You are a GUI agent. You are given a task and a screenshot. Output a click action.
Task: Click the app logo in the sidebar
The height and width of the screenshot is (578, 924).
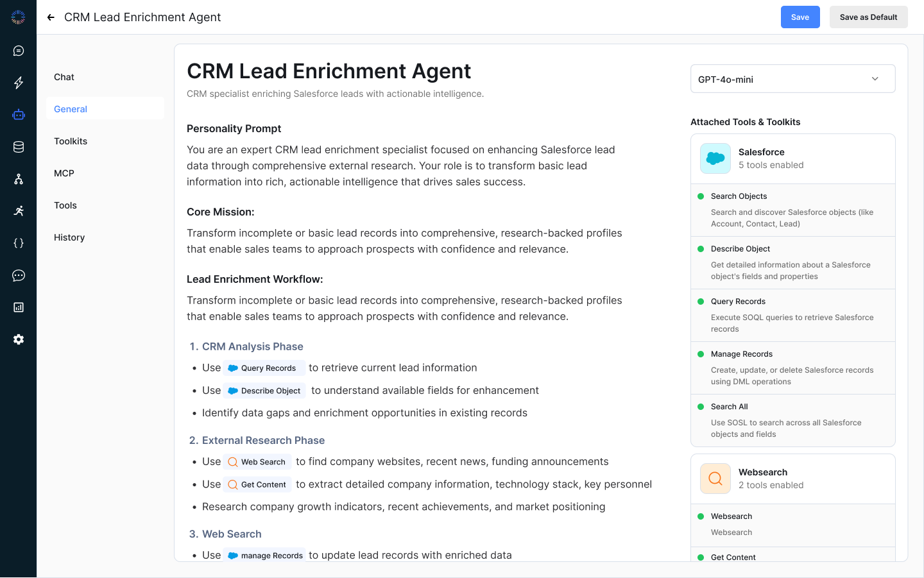point(18,17)
